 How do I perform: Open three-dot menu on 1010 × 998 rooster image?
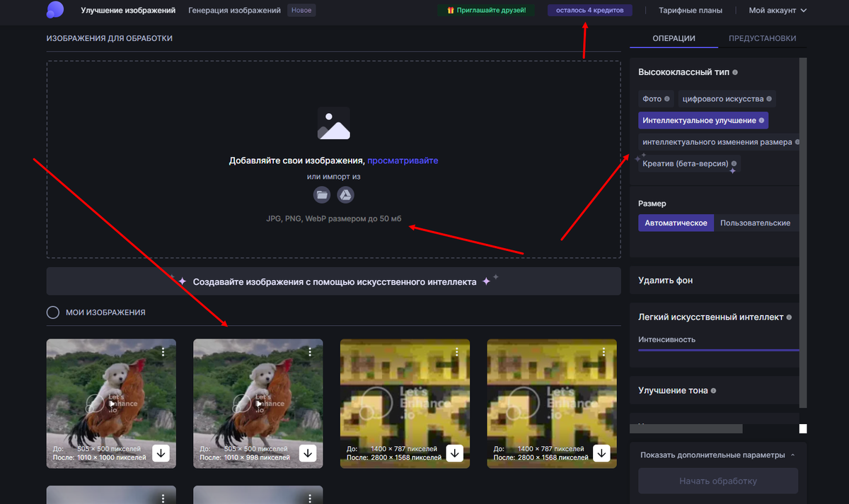tap(309, 351)
